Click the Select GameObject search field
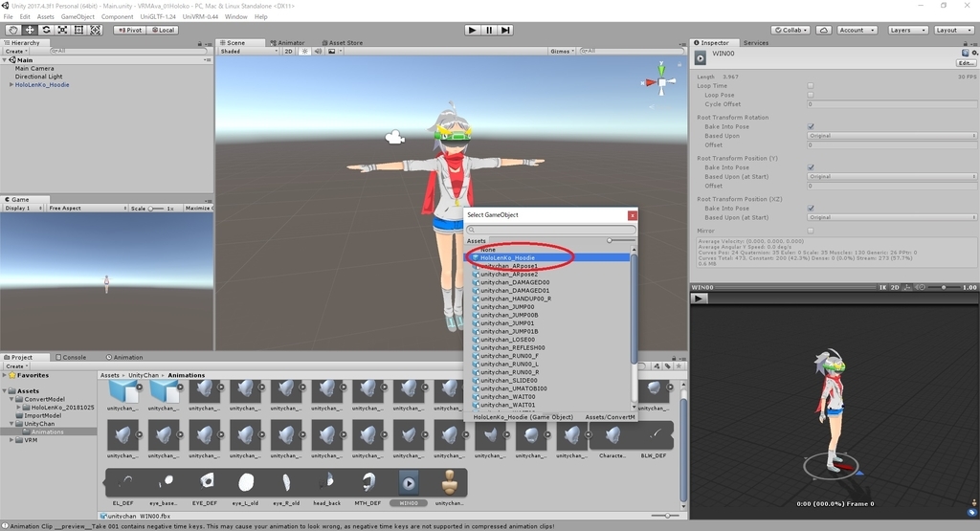 550,230
